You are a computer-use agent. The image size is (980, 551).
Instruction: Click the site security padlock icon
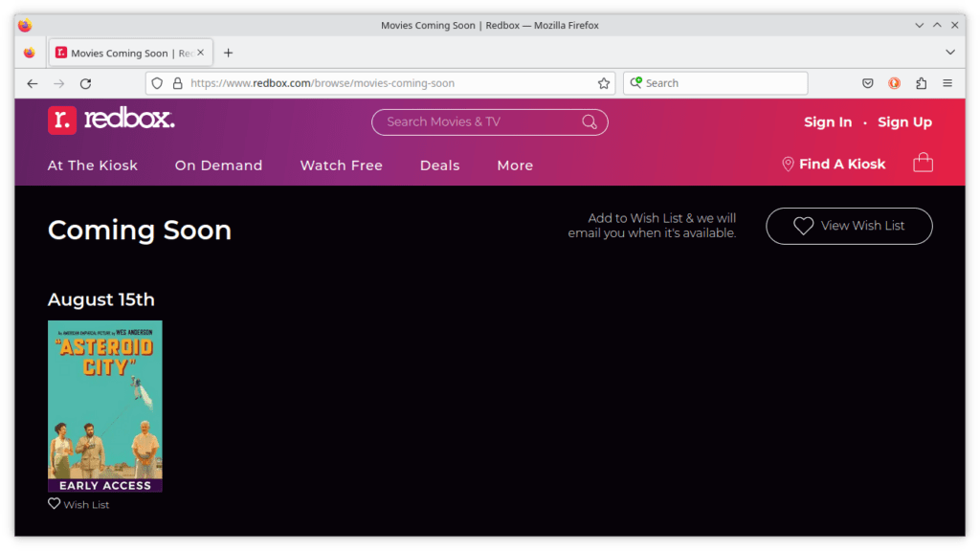[177, 83]
